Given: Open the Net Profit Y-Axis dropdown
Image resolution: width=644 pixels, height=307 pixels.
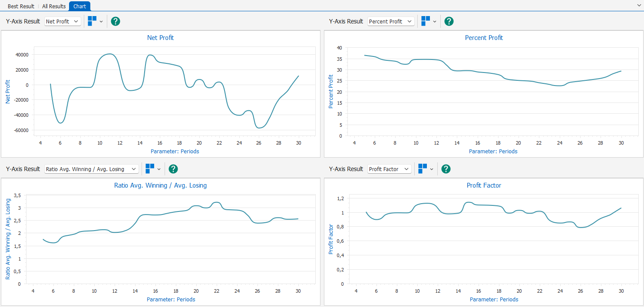Looking at the screenshot, I should tap(63, 21).
